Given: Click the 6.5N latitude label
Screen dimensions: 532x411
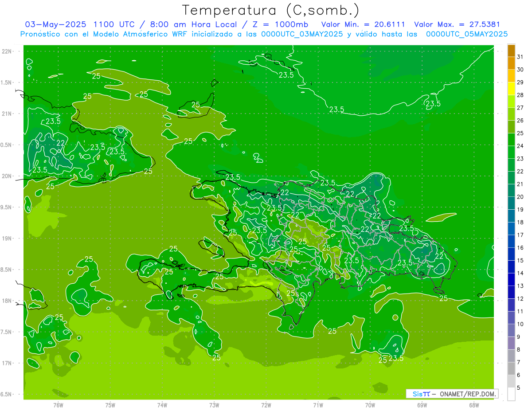Looking at the screenshot, I should (x=7, y=395).
